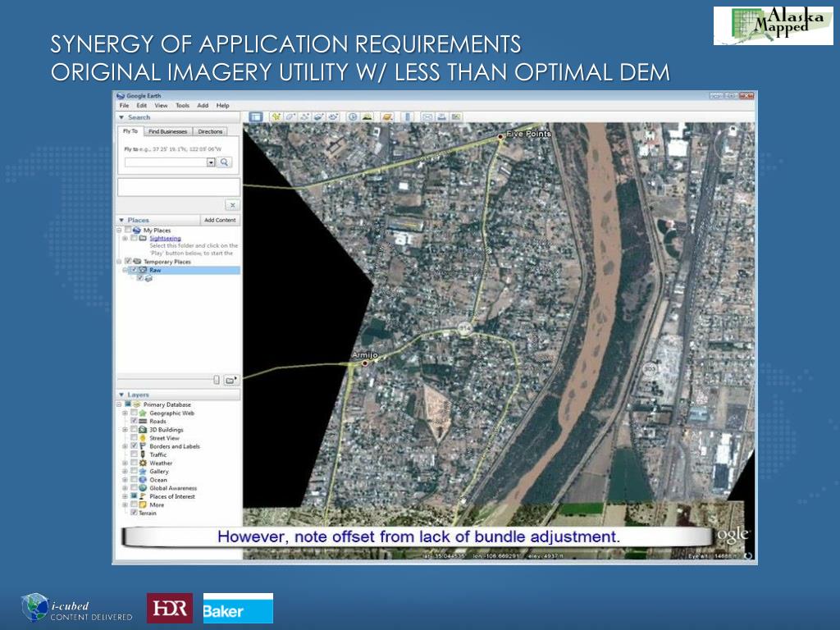Expand the Geographic Web tree node

click(126, 413)
